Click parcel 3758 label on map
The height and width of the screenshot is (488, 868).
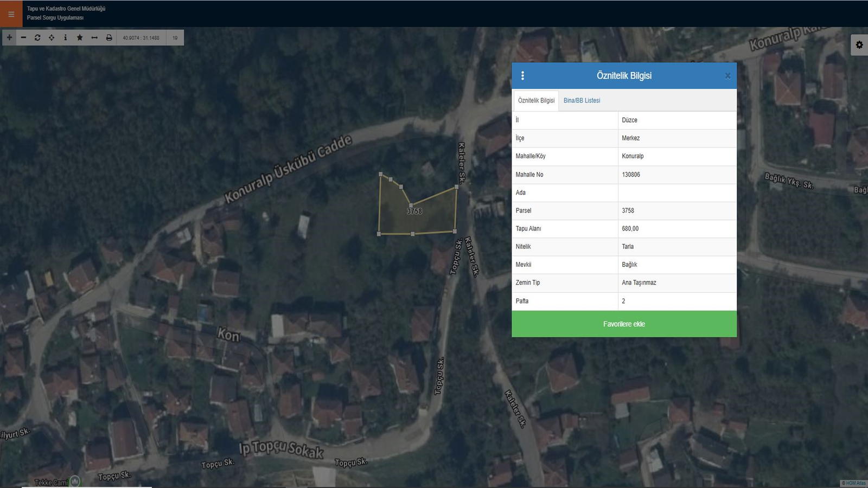414,211
